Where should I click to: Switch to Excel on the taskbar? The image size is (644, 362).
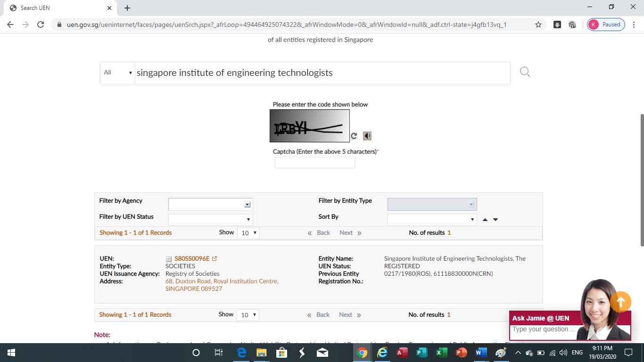tap(441, 353)
